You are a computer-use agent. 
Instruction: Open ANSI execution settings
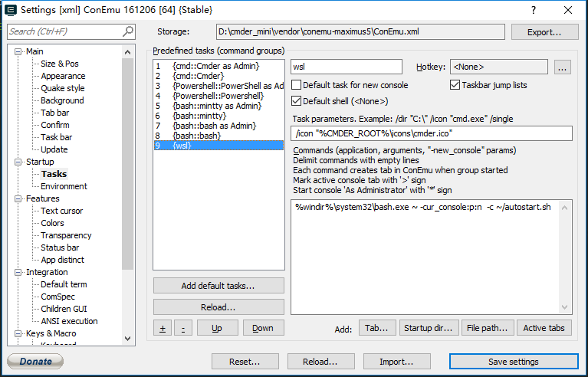(69, 321)
